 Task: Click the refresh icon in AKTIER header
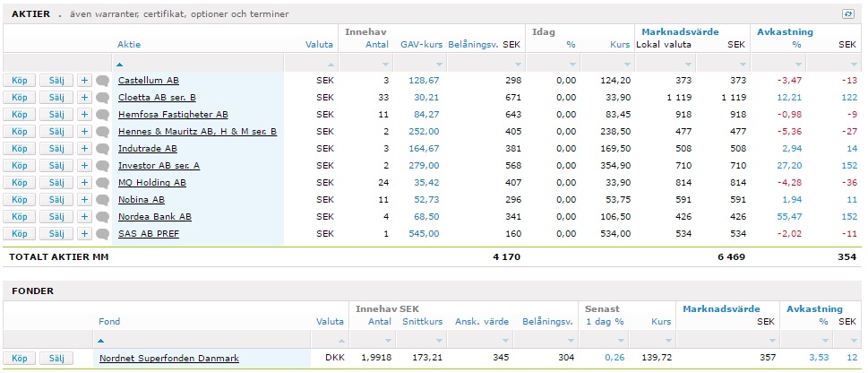847,13
